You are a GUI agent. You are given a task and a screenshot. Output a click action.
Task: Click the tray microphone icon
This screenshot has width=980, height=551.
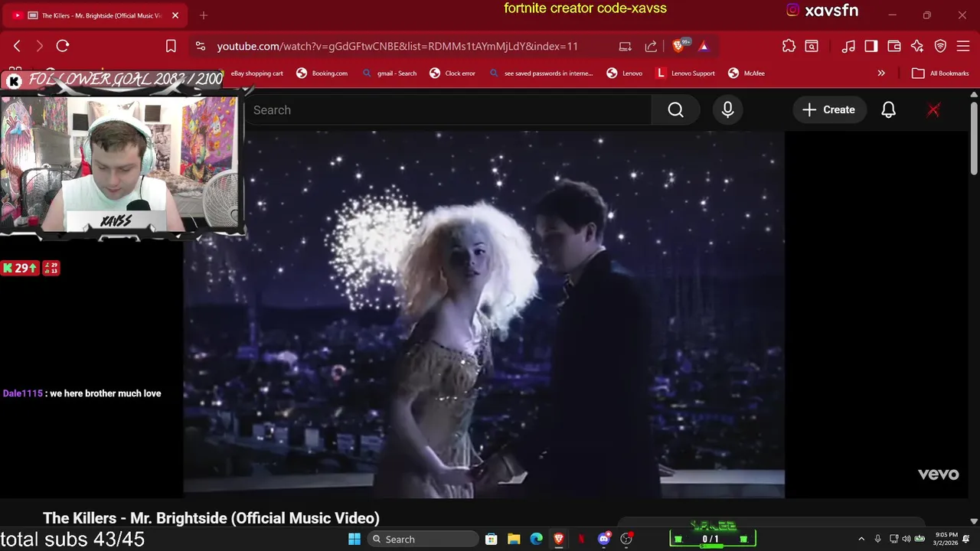(x=878, y=539)
